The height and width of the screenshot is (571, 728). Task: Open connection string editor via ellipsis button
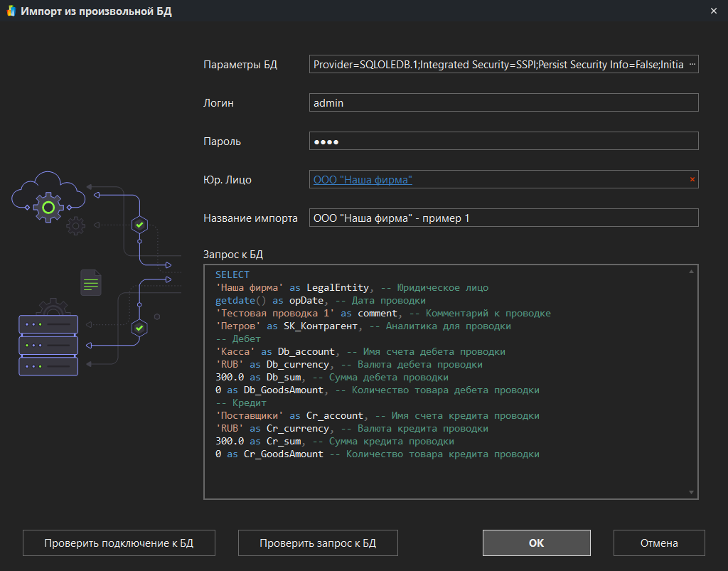pos(693,65)
